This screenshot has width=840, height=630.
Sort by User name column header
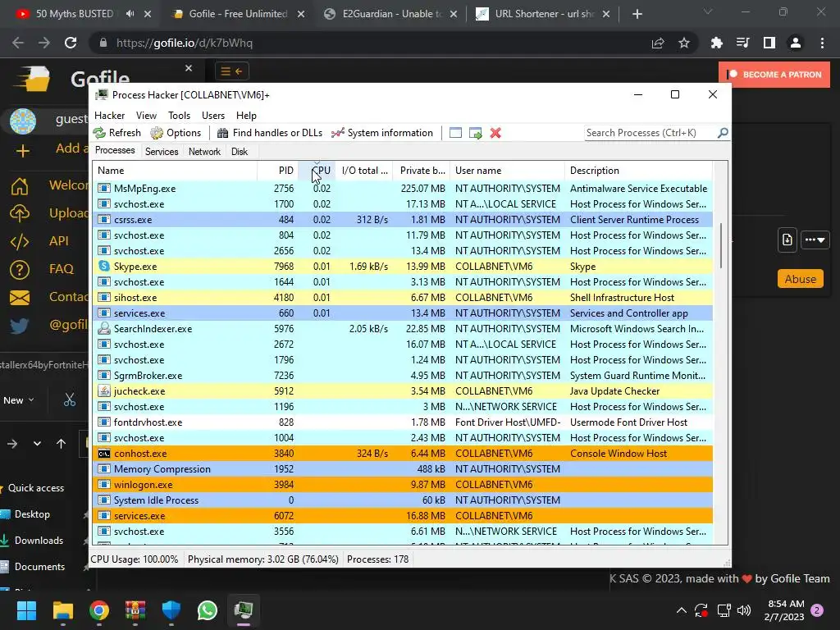507,171
